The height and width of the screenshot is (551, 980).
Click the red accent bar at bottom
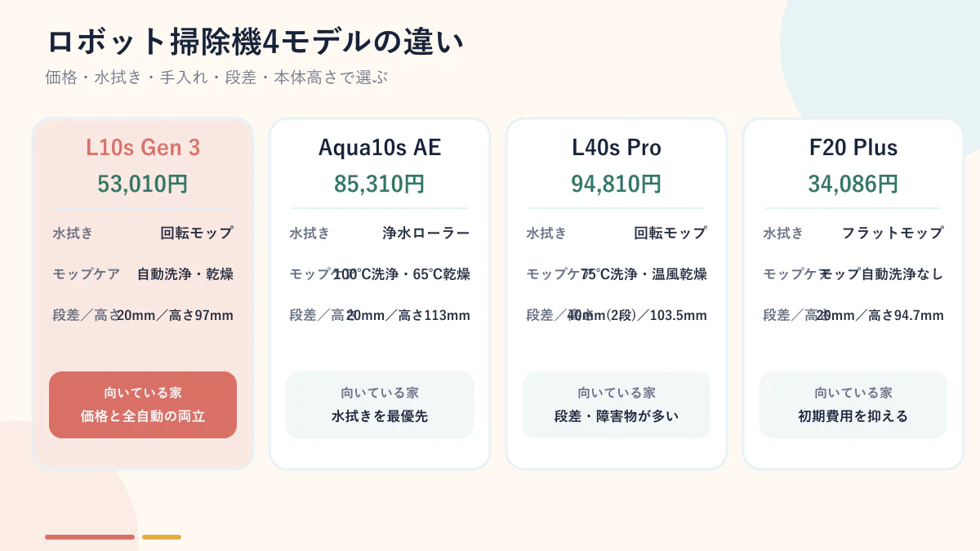tap(90, 537)
